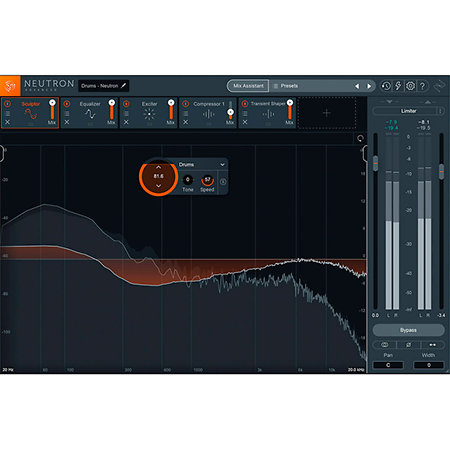Remove the Compressor 1 module with its X
The height and width of the screenshot is (450, 450).
pyautogui.click(x=186, y=122)
